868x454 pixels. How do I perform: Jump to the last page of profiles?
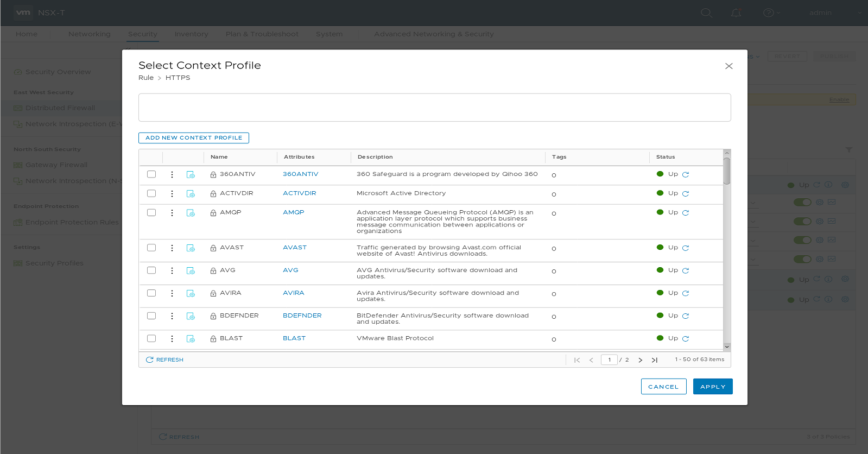[x=655, y=360]
